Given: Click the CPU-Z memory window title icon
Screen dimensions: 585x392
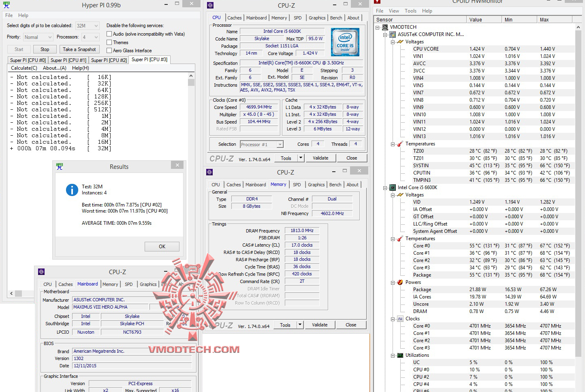Looking at the screenshot, I should pyautogui.click(x=209, y=172).
